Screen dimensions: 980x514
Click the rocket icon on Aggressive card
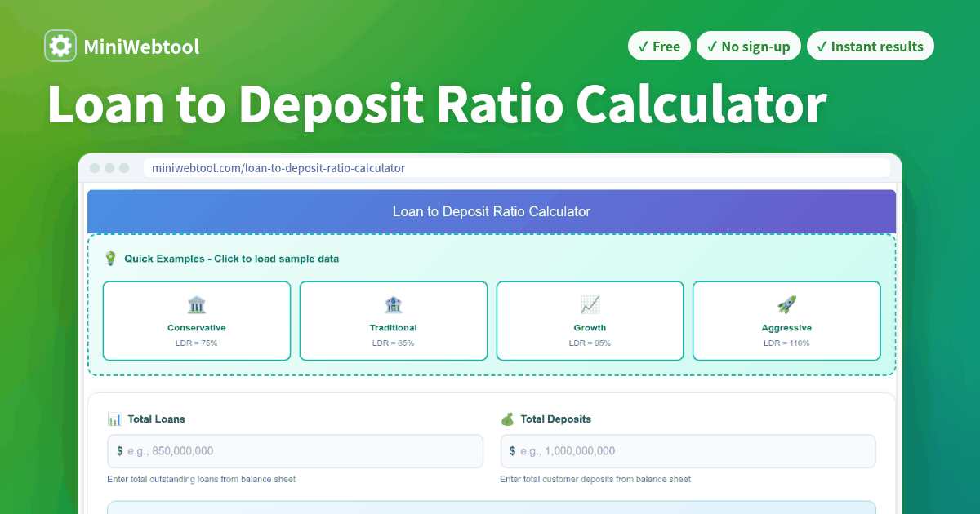786,305
